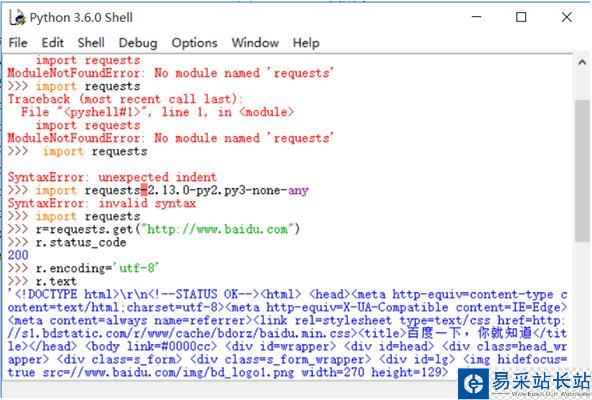Click the '<!DOCTYPE html>' output line
Viewport: 592px width, 400px height.
tap(287, 294)
